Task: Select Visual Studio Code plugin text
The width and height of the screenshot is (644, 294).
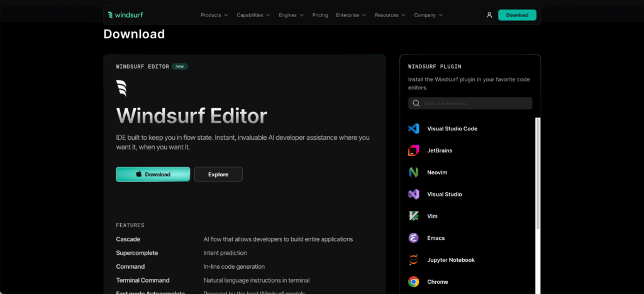Action: 452,128
